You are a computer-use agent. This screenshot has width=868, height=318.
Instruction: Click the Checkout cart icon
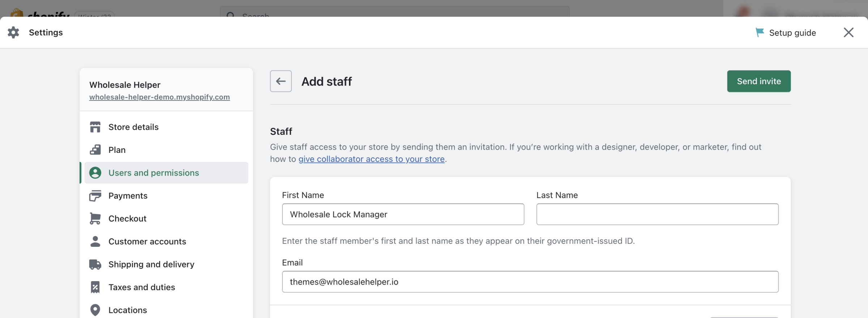point(95,219)
